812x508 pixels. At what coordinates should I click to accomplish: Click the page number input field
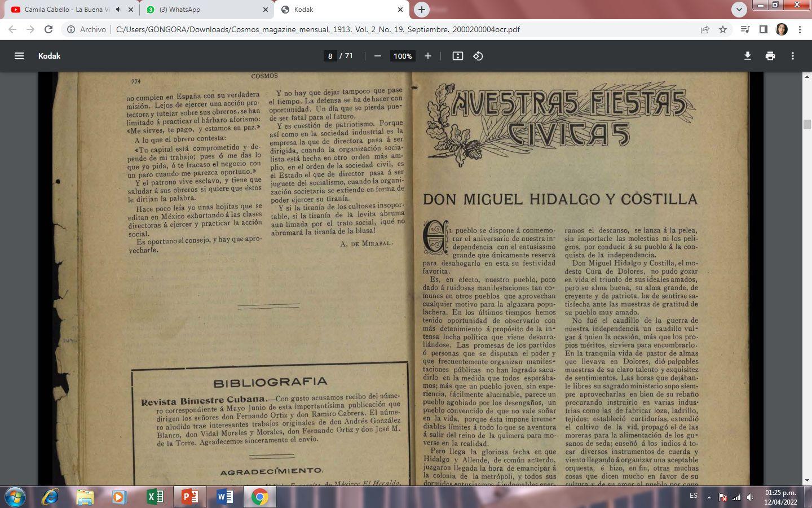330,56
